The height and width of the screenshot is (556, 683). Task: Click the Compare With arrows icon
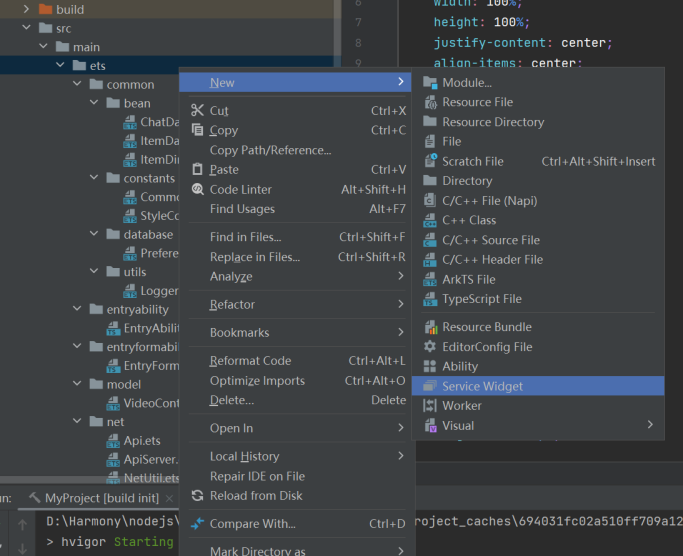[x=197, y=523]
